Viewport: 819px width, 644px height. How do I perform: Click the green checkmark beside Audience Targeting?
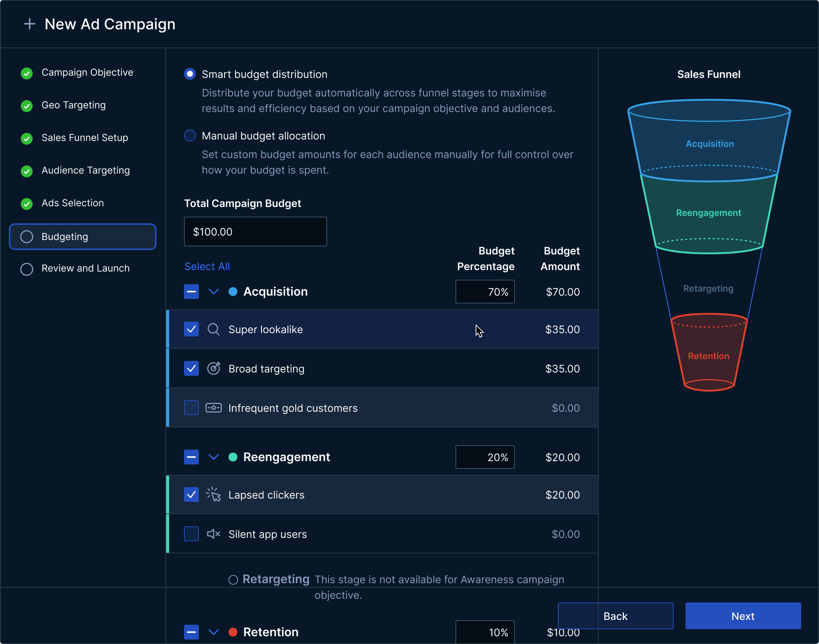[26, 171]
